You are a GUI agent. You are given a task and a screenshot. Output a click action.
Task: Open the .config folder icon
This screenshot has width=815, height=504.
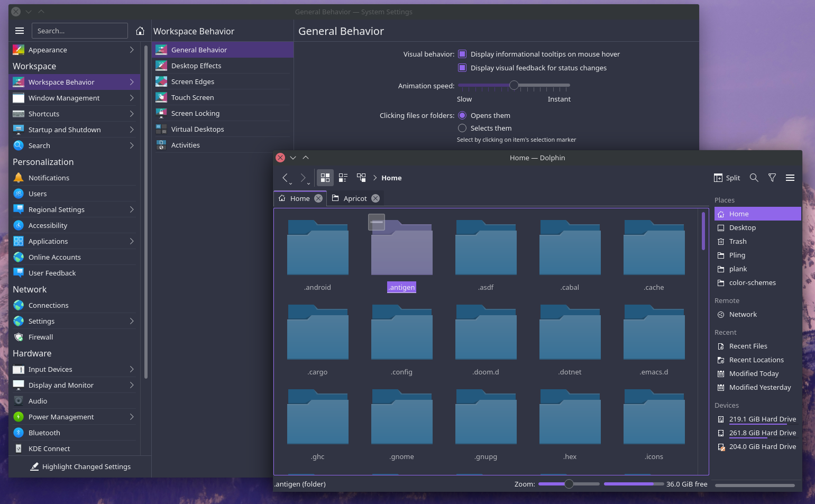point(402,332)
